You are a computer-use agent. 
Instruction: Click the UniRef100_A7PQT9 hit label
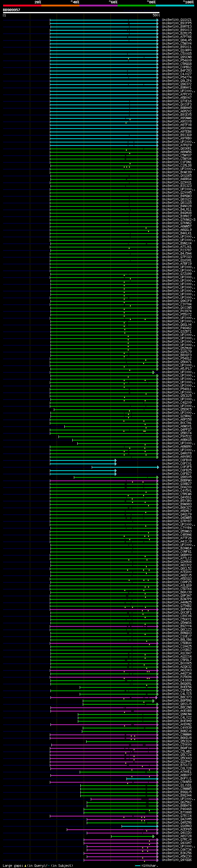[177, 145]
